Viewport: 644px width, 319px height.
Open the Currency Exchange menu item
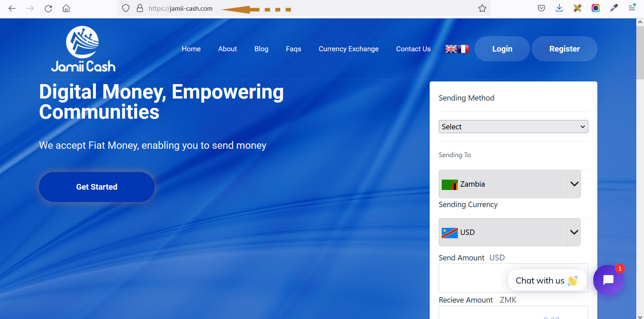[x=348, y=49]
